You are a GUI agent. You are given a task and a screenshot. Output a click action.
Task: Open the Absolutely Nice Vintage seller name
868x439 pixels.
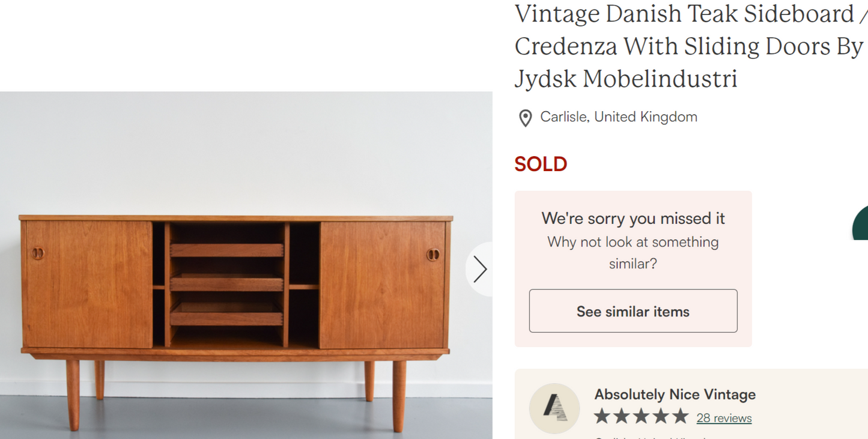(x=675, y=395)
